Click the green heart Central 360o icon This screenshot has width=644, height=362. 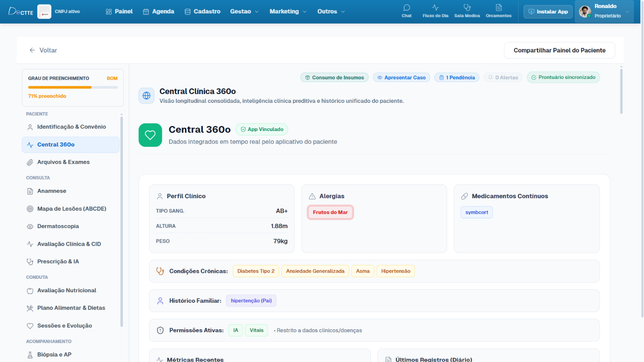[150, 135]
